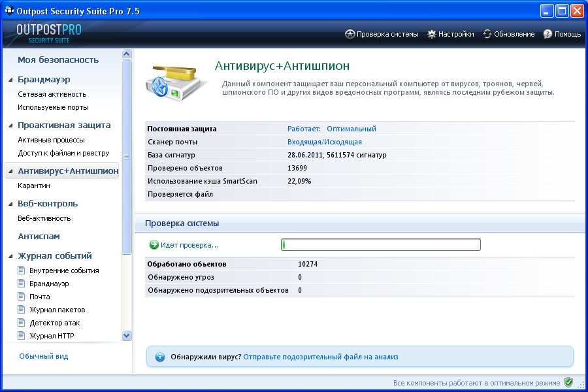The width and height of the screenshot is (588, 392).
Task: Click the settings gear icon in the header
Action: (x=432, y=34)
